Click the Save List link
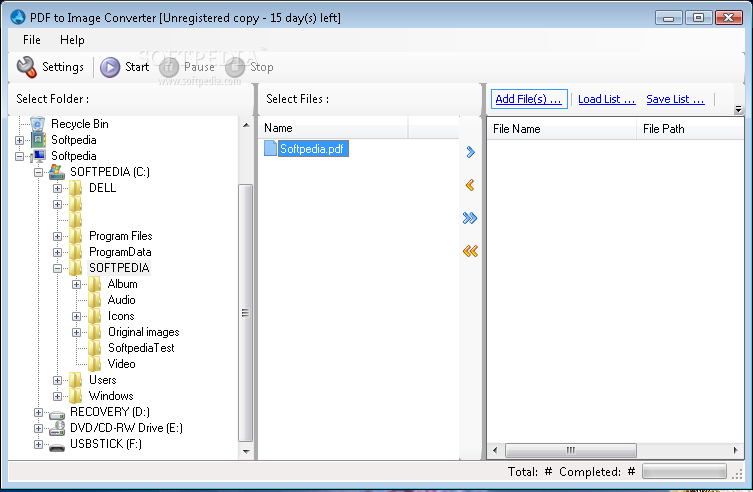Viewport: 753px width, 492px height. tap(675, 99)
